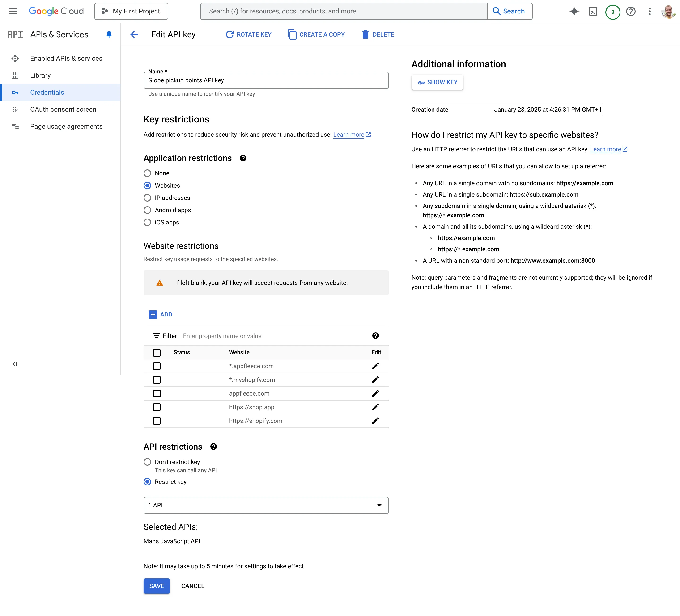Collapse the side navigation panel
The image size is (680, 616).
[15, 364]
